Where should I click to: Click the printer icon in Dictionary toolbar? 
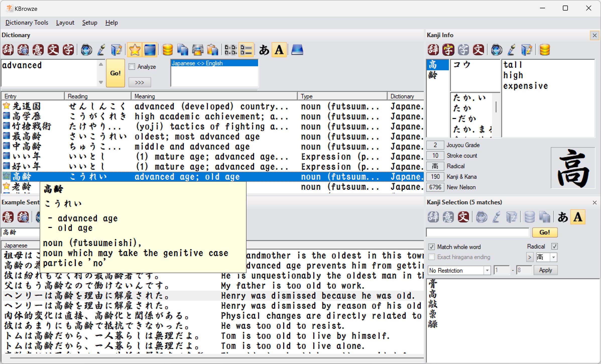[x=198, y=50]
